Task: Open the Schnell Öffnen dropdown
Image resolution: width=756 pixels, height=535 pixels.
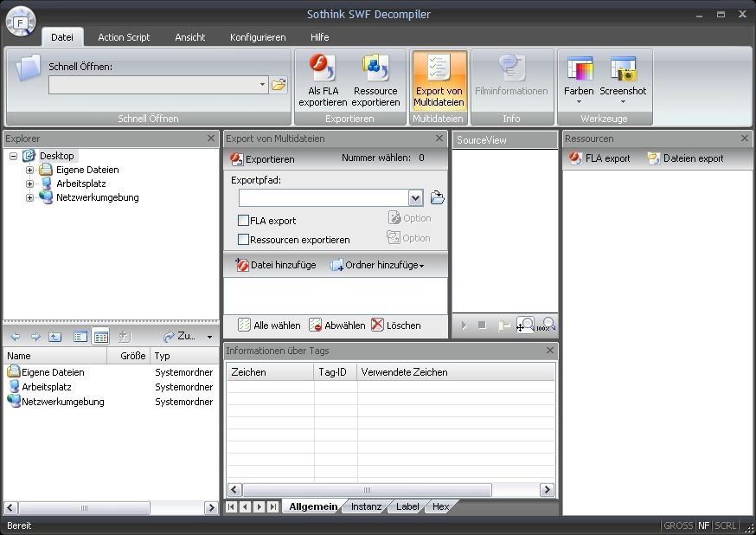Action: point(262,85)
